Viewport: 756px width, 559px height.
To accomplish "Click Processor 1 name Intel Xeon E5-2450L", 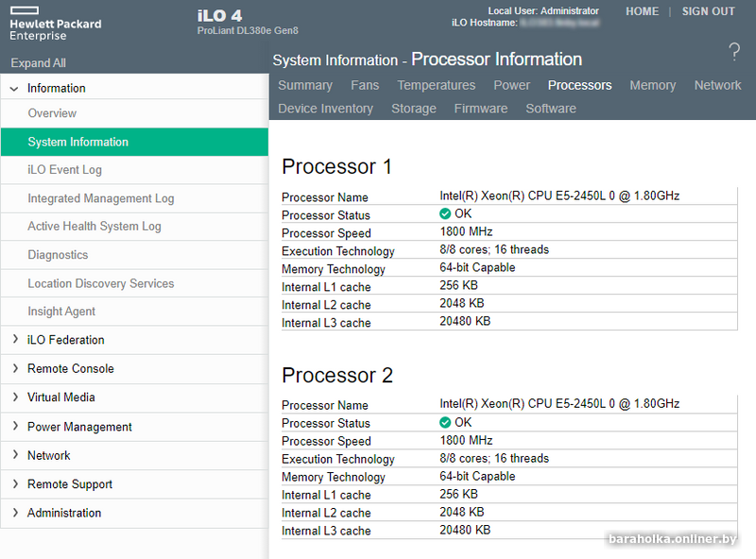I will pyautogui.click(x=559, y=195).
